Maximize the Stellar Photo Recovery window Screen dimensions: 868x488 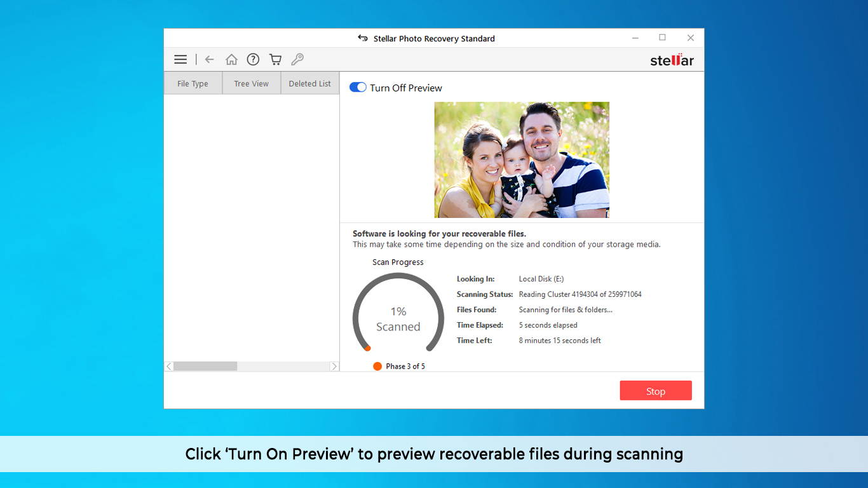click(662, 38)
